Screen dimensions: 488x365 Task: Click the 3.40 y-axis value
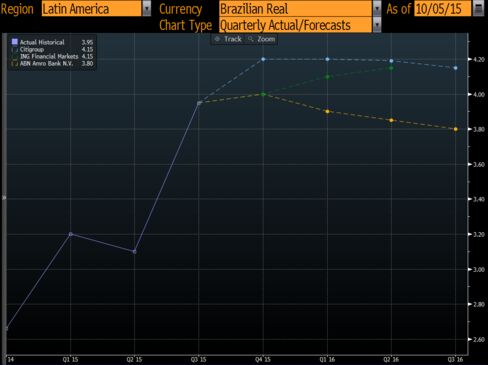click(479, 199)
